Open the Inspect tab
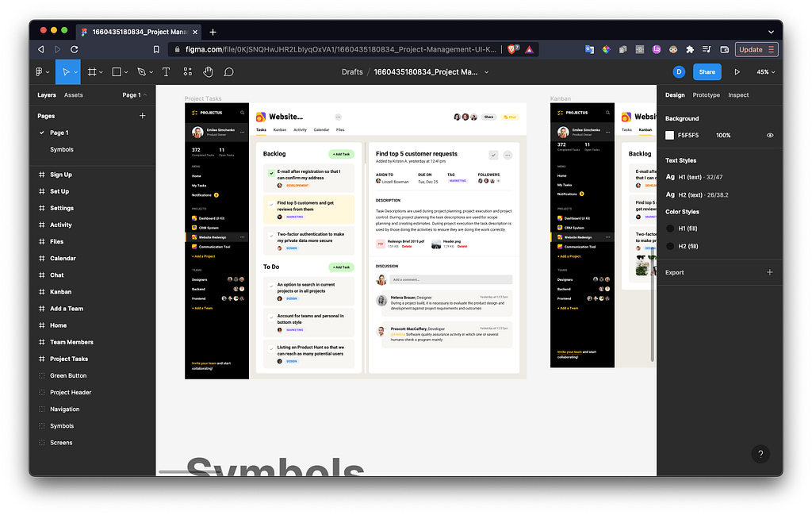The image size is (812, 515). pyautogui.click(x=738, y=94)
